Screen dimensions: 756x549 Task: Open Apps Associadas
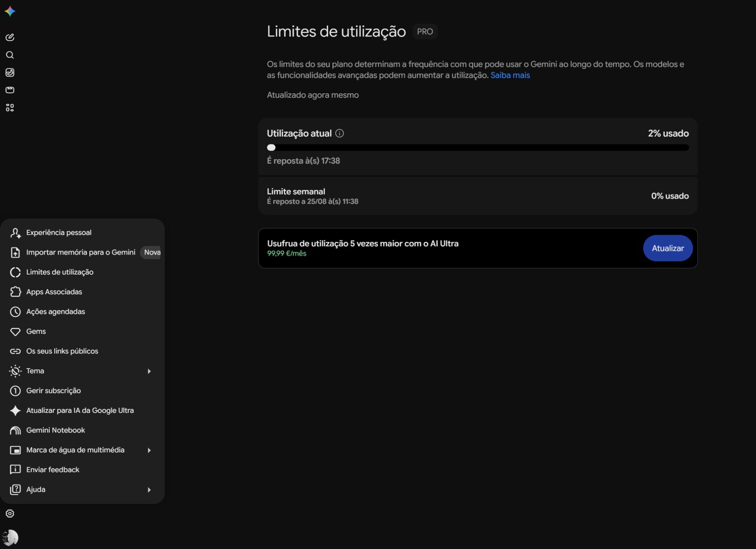click(82, 292)
